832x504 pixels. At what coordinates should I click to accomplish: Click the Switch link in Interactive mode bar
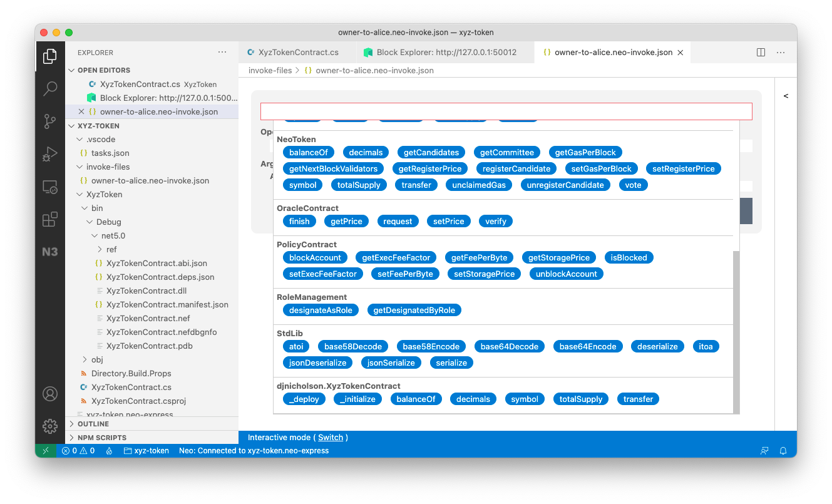click(331, 438)
